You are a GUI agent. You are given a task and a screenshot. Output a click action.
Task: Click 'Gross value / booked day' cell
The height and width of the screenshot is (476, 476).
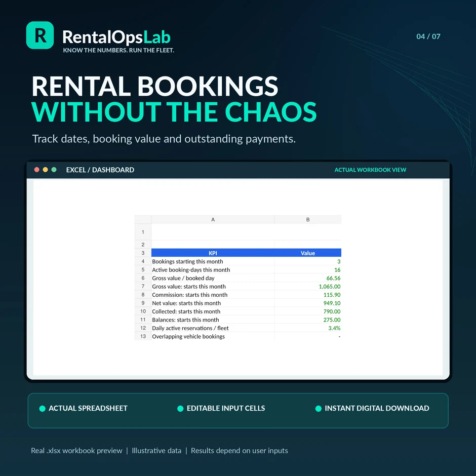[213, 278]
